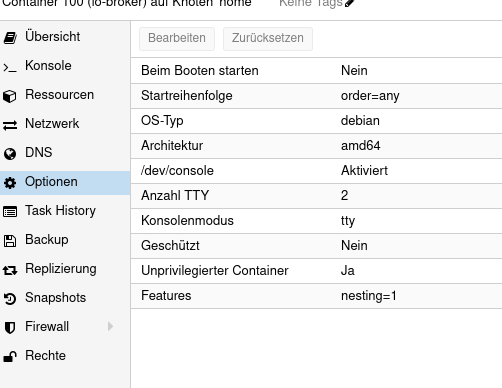Click the Optionen gear icon
Viewport: 502px width, 388px height.
pyautogui.click(x=10, y=183)
